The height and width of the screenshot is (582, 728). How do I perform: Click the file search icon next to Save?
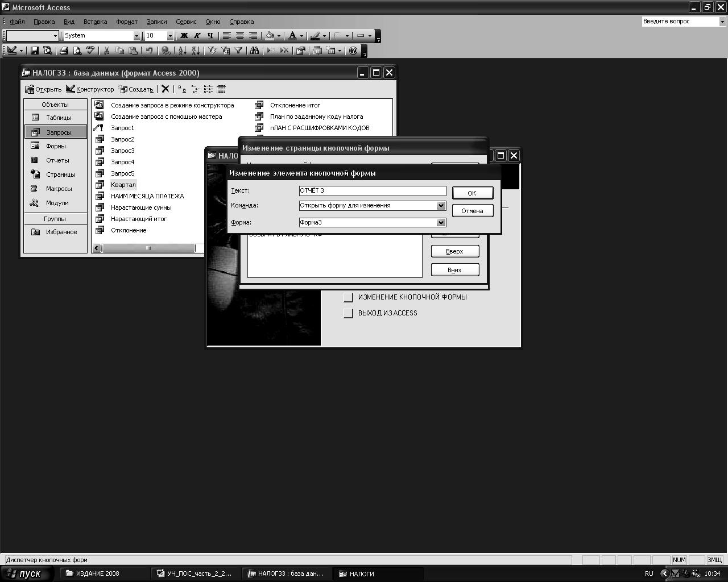47,51
